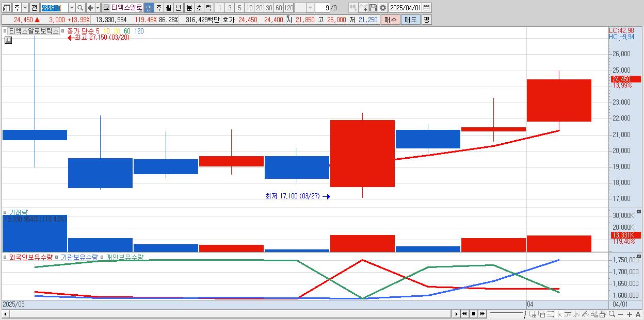This screenshot has width=644, height=320.
Task: Open the 주 market type dropdown arrow
Action: tap(25, 8)
